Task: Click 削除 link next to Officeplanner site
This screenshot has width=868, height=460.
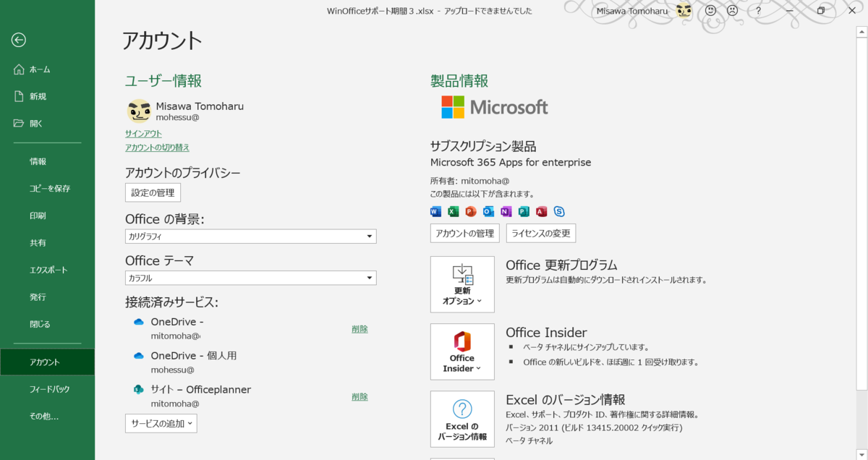Action: click(359, 397)
